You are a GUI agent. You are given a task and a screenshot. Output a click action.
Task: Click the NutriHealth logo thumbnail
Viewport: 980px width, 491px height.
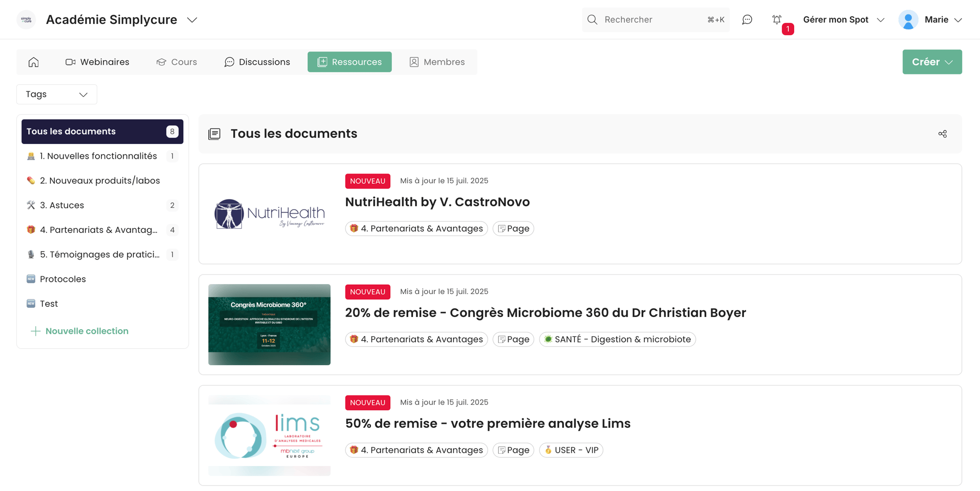[269, 214]
